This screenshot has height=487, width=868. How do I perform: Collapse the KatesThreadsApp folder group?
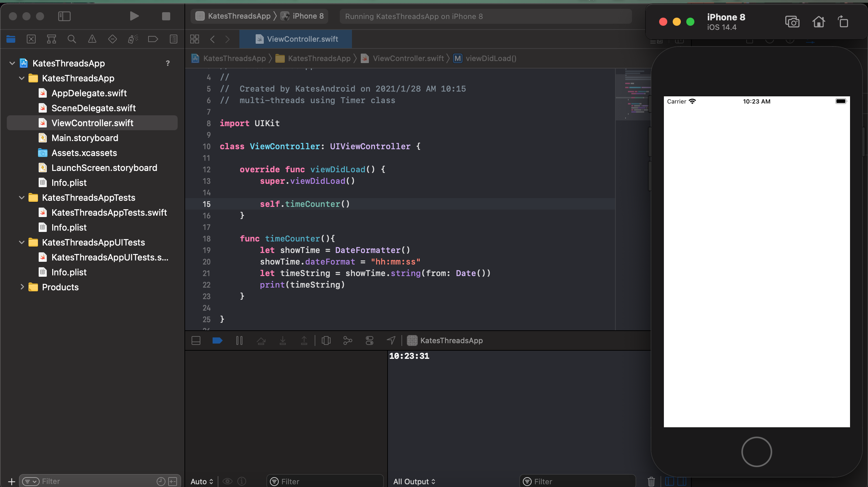[x=22, y=78]
